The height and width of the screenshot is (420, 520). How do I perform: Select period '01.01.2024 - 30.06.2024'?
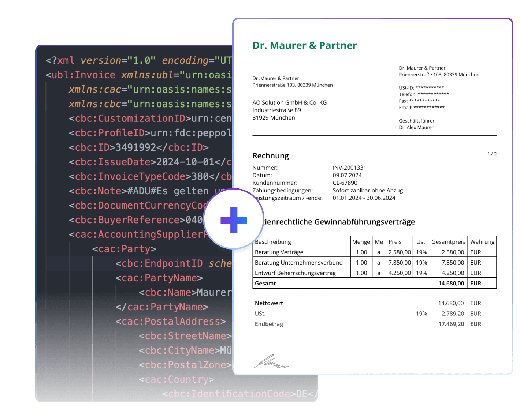point(364,198)
